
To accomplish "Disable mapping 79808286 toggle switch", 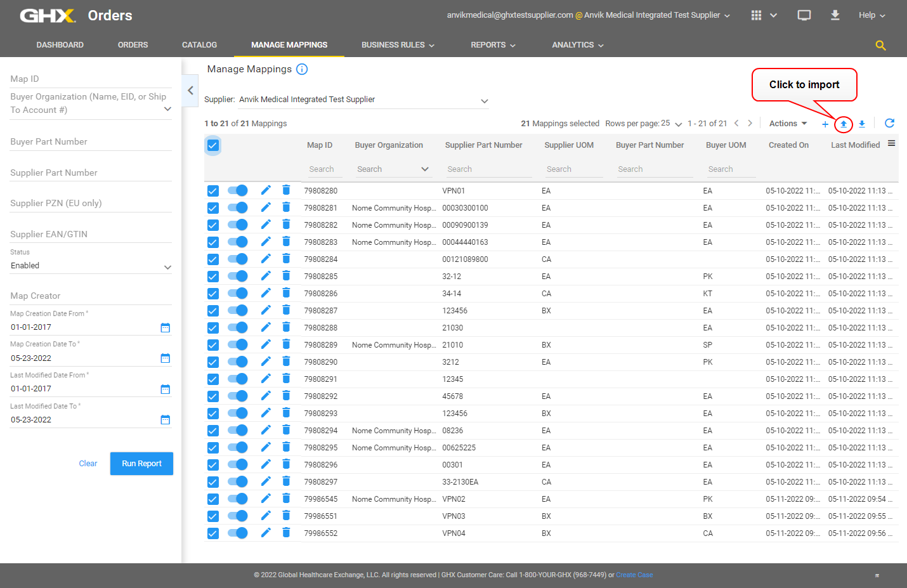I will click(238, 293).
